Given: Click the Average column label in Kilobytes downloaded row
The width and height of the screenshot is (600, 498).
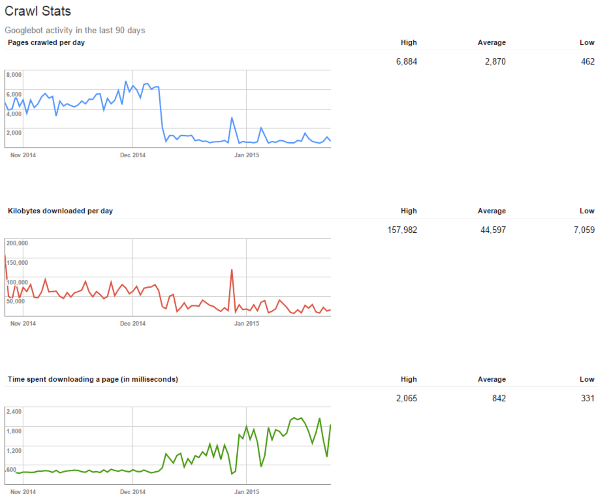Looking at the screenshot, I should pyautogui.click(x=492, y=211).
